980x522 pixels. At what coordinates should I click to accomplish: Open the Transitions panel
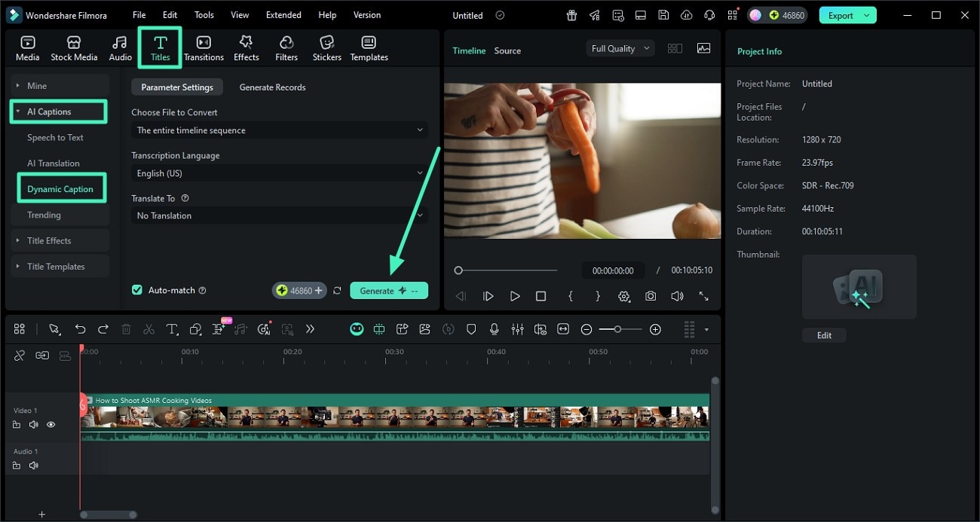pyautogui.click(x=204, y=47)
